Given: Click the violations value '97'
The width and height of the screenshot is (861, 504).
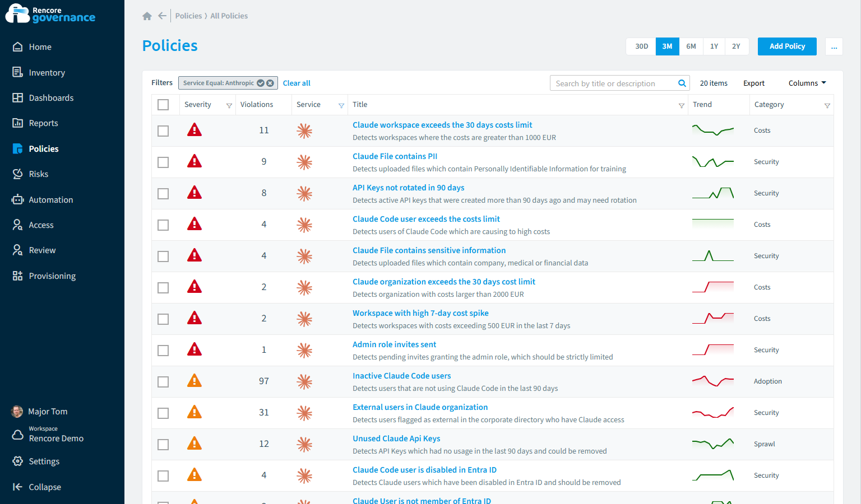Looking at the screenshot, I should 264,381.
